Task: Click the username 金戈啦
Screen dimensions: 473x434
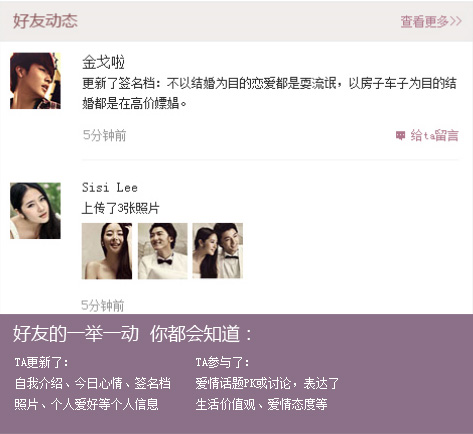Action: (x=103, y=62)
